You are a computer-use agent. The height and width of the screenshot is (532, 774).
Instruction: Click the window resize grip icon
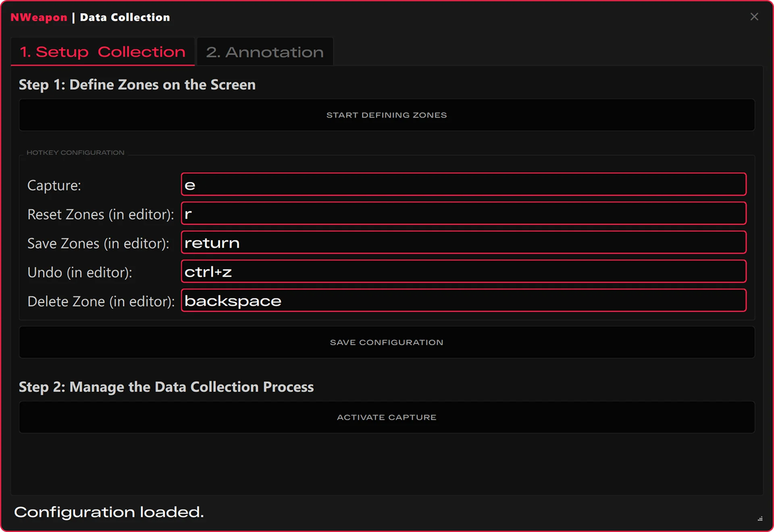click(760, 519)
